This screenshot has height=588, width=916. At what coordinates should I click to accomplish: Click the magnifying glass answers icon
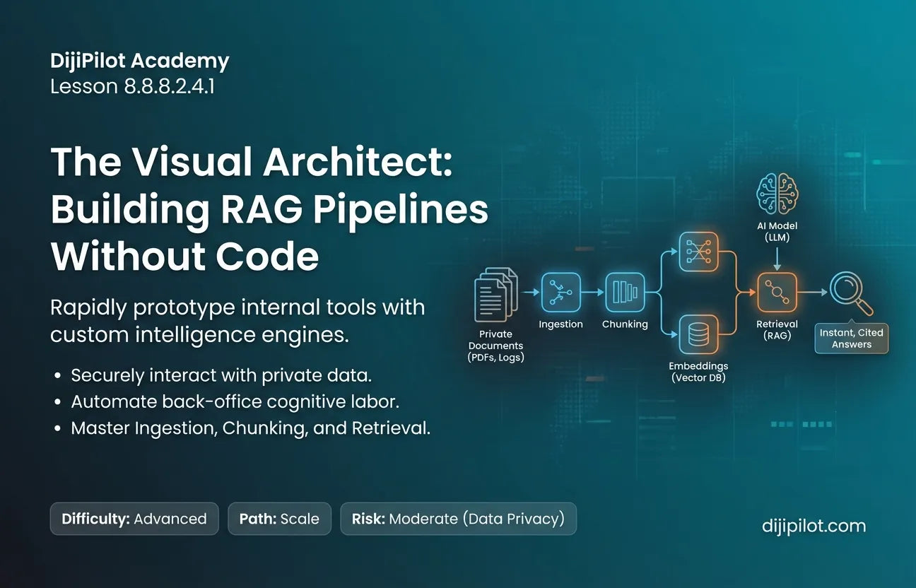[x=852, y=293]
